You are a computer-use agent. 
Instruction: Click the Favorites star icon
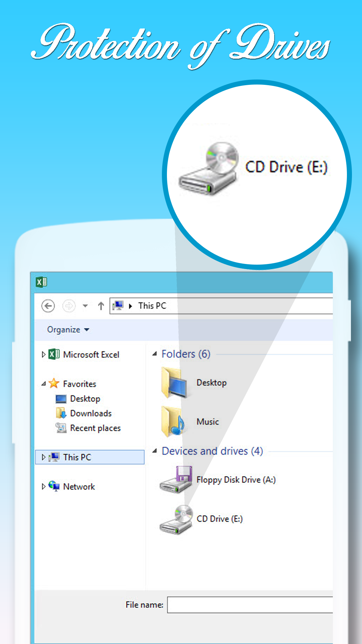tap(54, 383)
